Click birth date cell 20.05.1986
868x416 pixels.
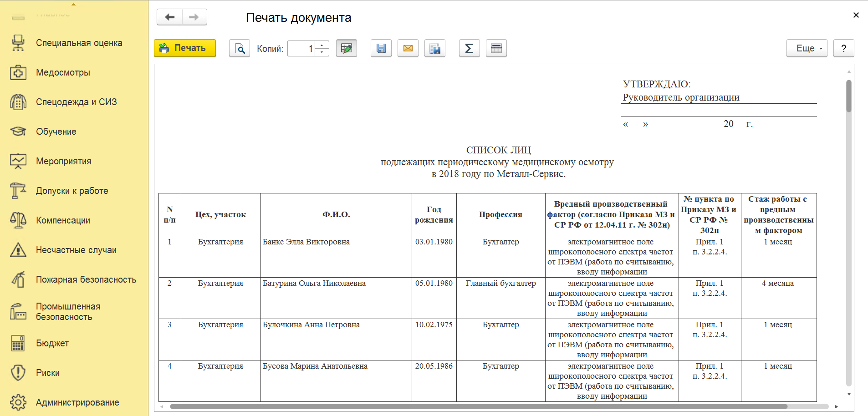click(434, 381)
